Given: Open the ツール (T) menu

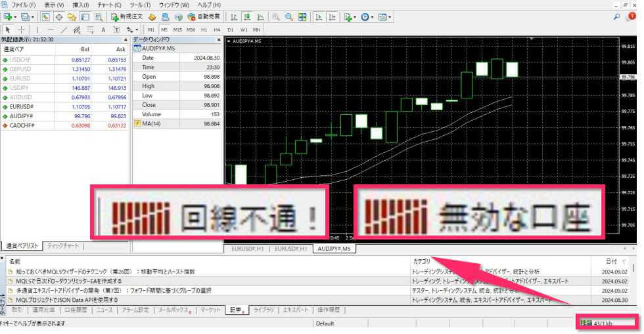Looking at the screenshot, I should tap(139, 5).
